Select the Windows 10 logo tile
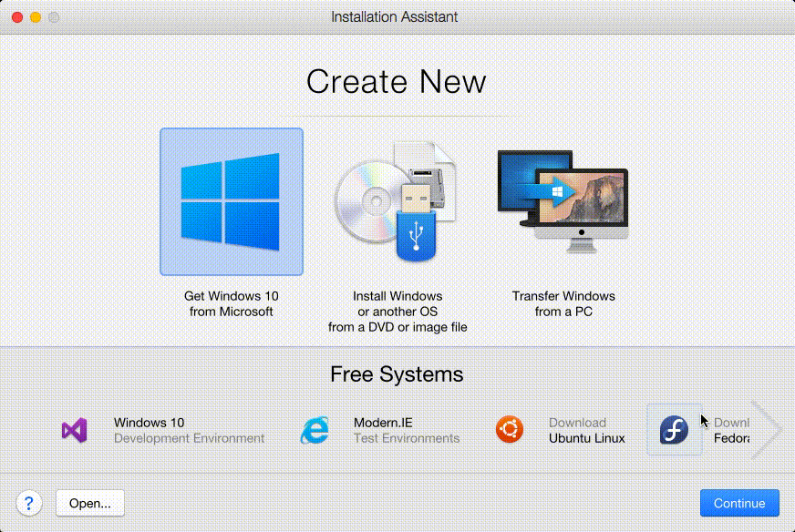Viewport: 795px width, 532px height. 232,201
